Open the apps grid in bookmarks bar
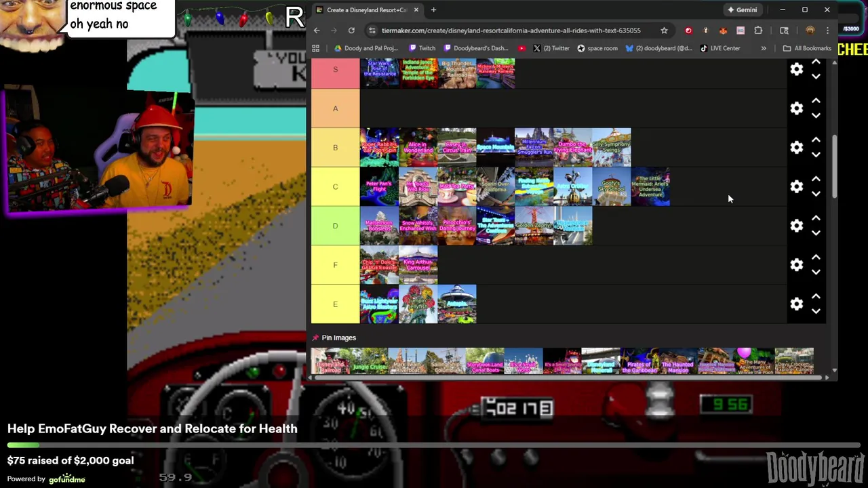The height and width of the screenshot is (488, 868). click(x=315, y=48)
